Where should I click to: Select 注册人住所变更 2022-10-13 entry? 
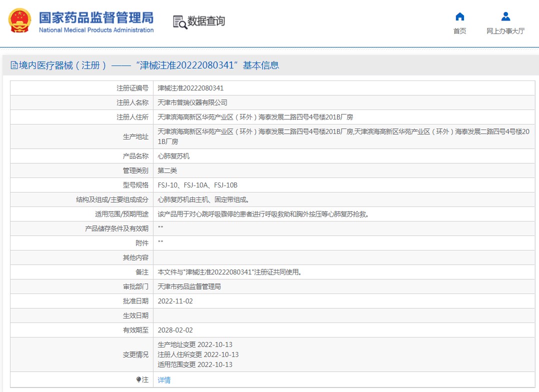coord(198,354)
